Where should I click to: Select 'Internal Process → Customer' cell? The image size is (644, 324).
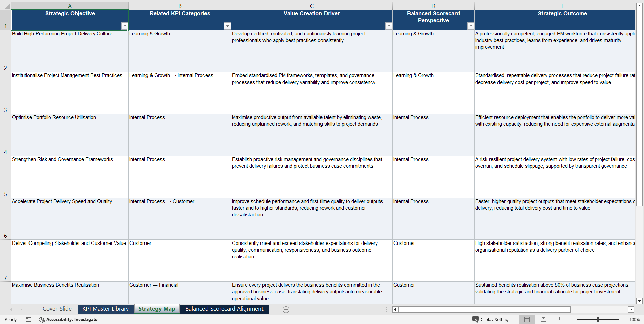[180, 219]
